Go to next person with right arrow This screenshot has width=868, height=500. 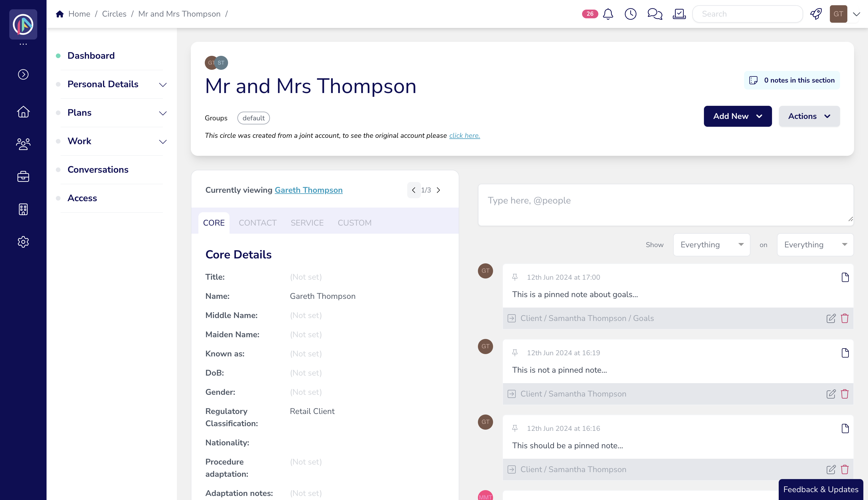click(x=438, y=190)
